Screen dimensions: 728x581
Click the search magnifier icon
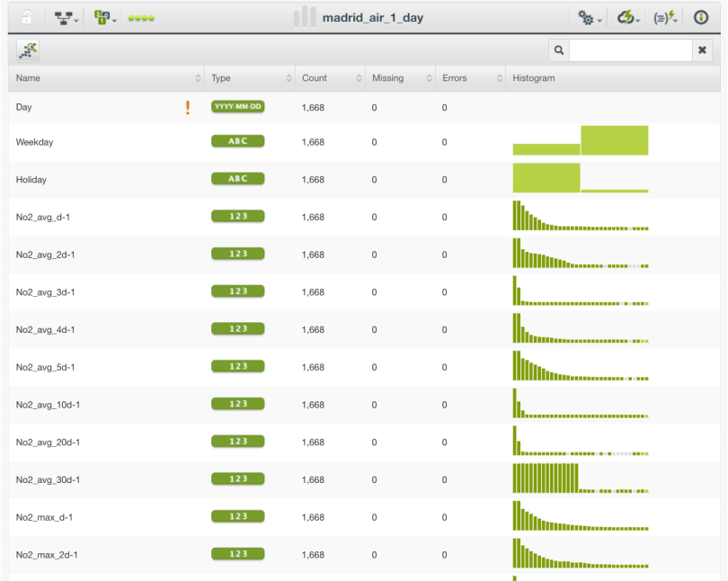tap(558, 50)
